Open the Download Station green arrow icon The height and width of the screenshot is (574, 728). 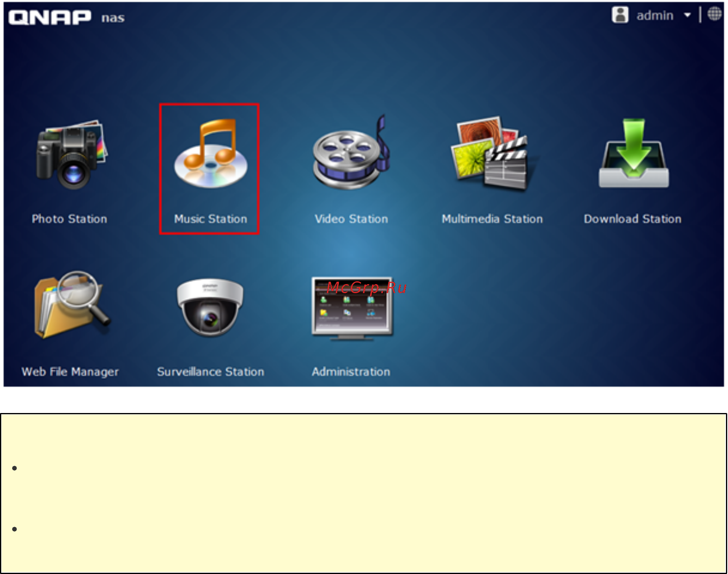634,153
